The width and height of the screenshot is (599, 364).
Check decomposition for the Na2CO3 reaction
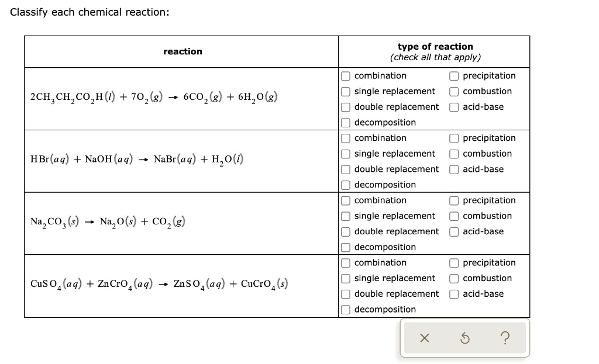[345, 247]
